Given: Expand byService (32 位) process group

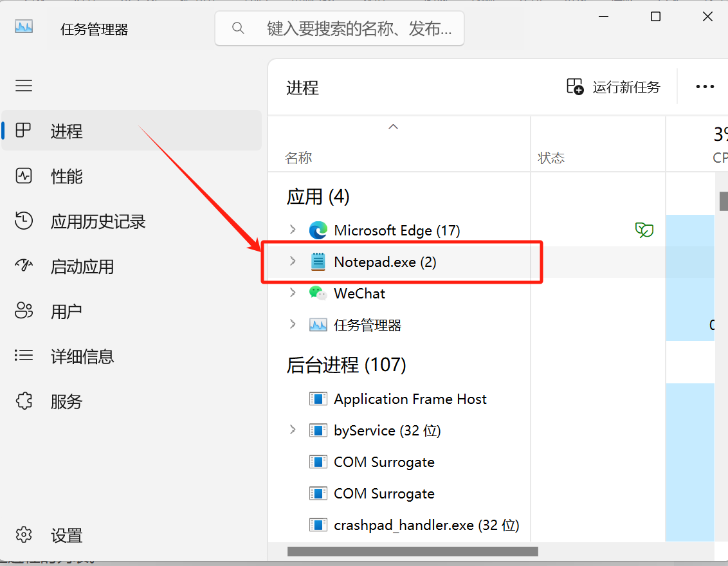Looking at the screenshot, I should tap(293, 430).
